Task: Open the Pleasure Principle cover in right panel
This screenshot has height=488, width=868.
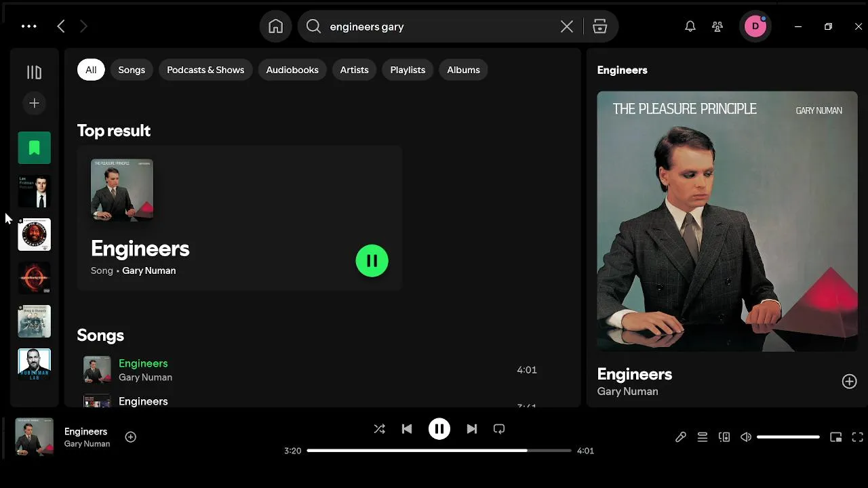Action: pyautogui.click(x=727, y=222)
